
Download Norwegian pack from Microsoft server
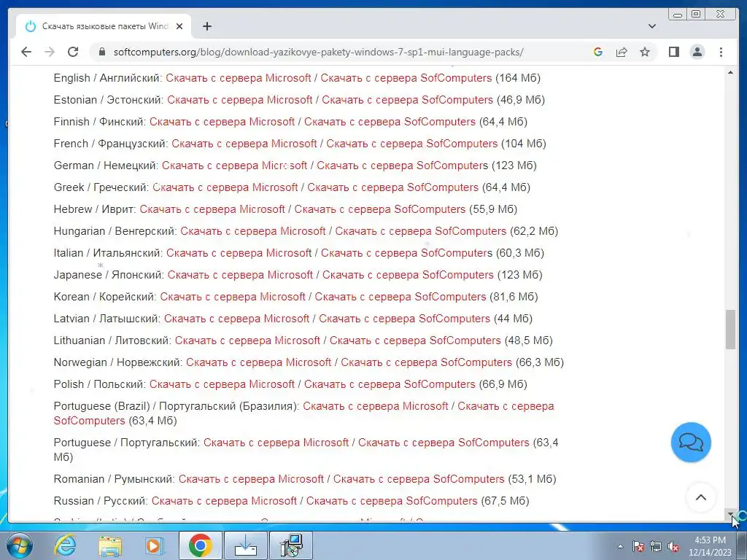(x=259, y=363)
